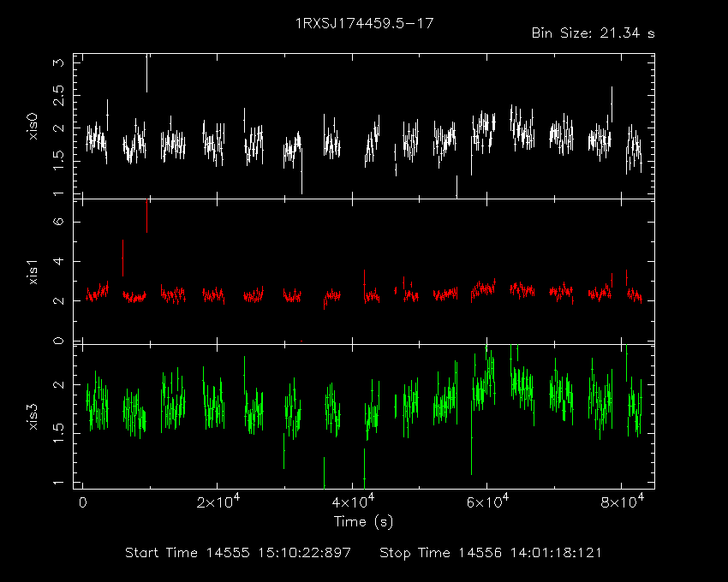Click the Stop Time 14556 14:01:18:121 text
This screenshot has width=728, height=582.
(490, 553)
